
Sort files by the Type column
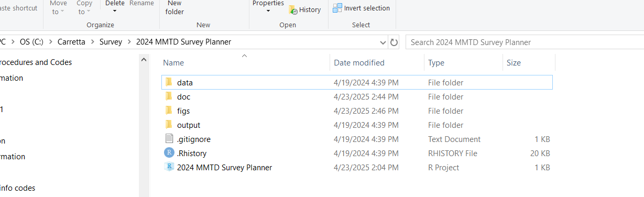pyautogui.click(x=436, y=63)
